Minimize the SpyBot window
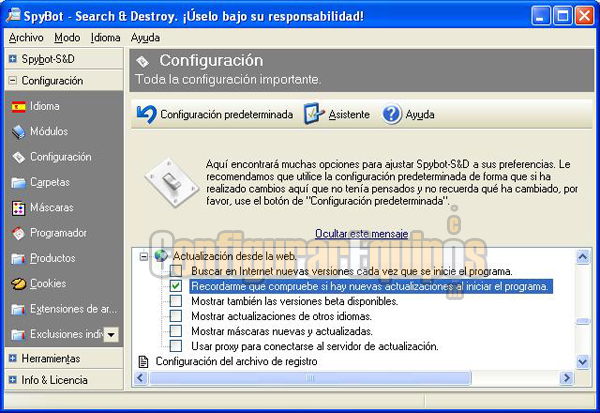The width and height of the screenshot is (600, 413). (x=541, y=16)
